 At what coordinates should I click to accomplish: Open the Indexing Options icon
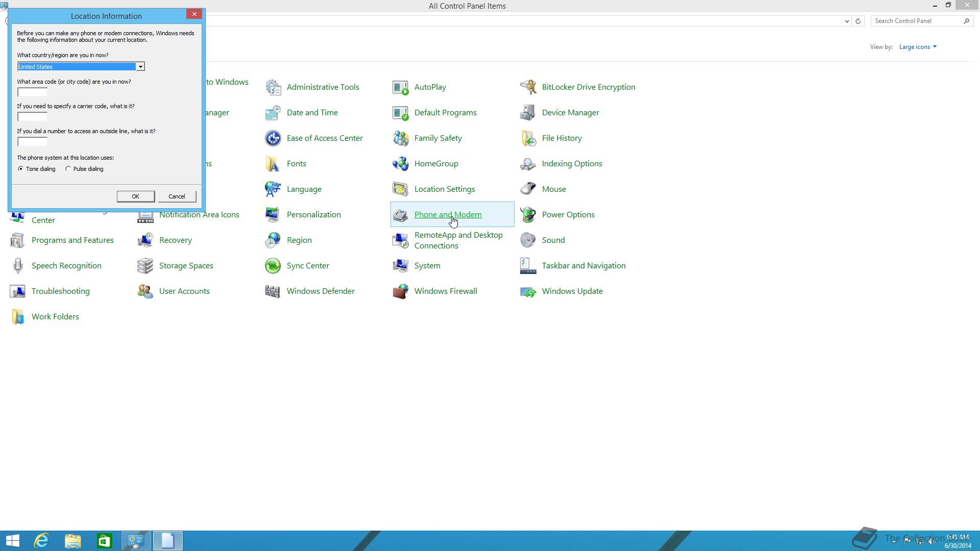pyautogui.click(x=528, y=164)
